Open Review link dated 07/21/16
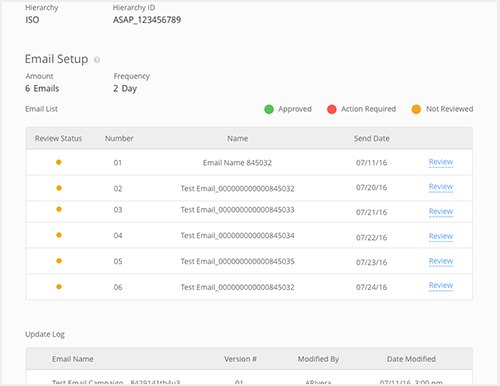This screenshot has height=386, width=500. [x=441, y=212]
